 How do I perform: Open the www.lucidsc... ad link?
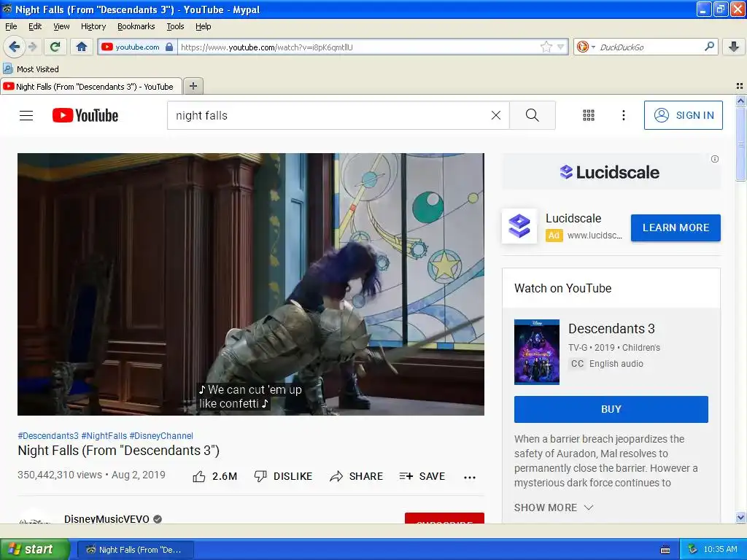click(595, 236)
